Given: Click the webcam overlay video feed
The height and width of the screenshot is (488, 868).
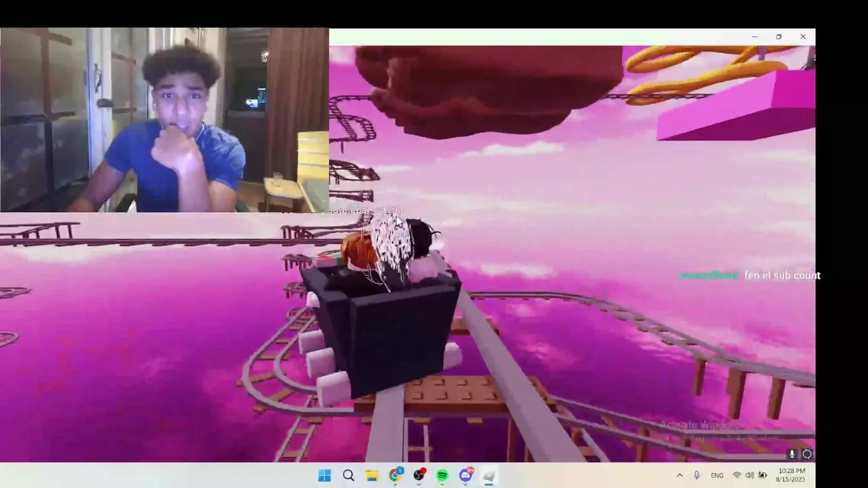Looking at the screenshot, I should [164, 120].
